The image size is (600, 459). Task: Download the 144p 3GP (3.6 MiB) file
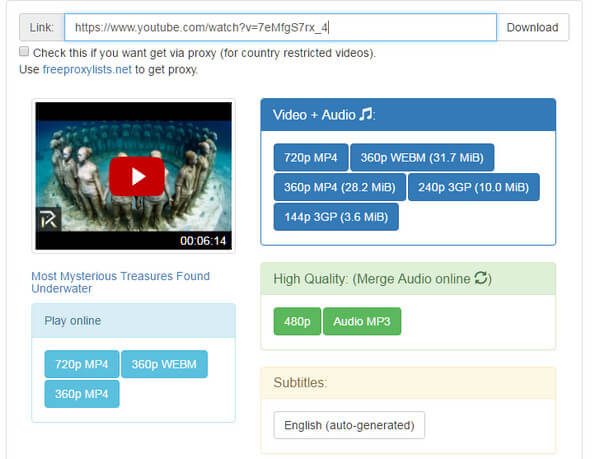click(x=336, y=217)
